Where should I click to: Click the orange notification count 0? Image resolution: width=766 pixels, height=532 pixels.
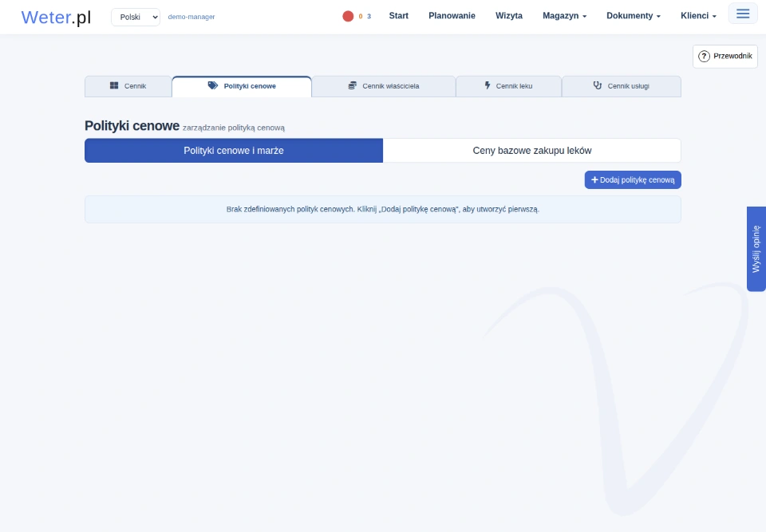pyautogui.click(x=361, y=16)
